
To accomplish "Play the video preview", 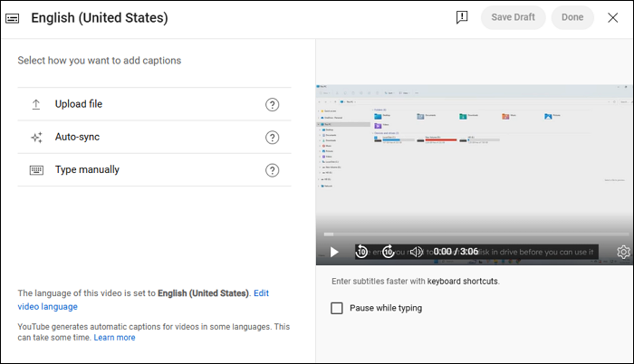I will 334,252.
